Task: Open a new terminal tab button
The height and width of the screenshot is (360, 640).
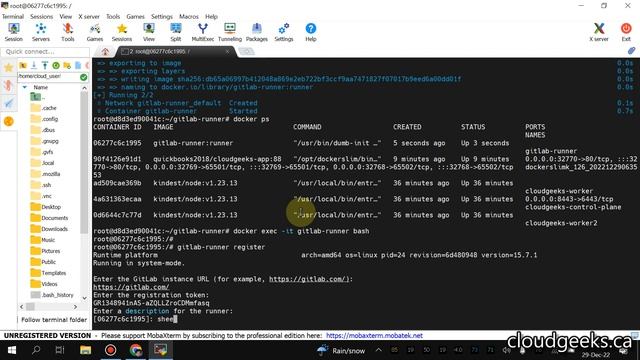Action: pos(246,51)
